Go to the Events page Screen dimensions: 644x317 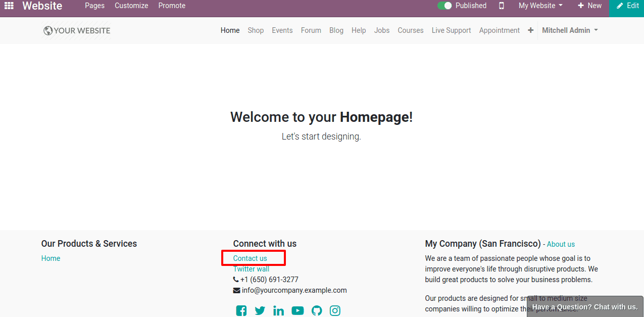click(282, 30)
